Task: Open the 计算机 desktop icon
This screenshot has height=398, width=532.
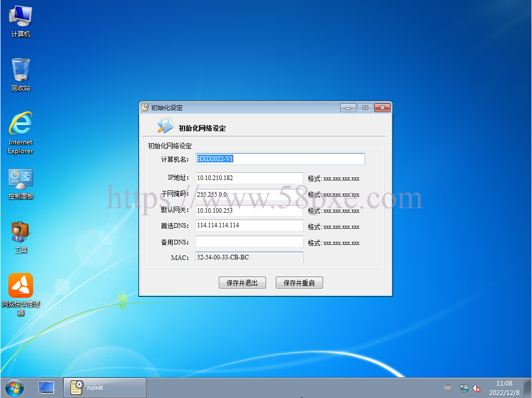Action: tap(20, 21)
